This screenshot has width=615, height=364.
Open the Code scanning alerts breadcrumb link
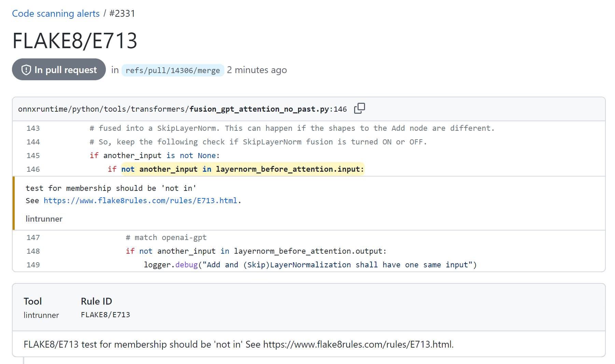point(56,13)
